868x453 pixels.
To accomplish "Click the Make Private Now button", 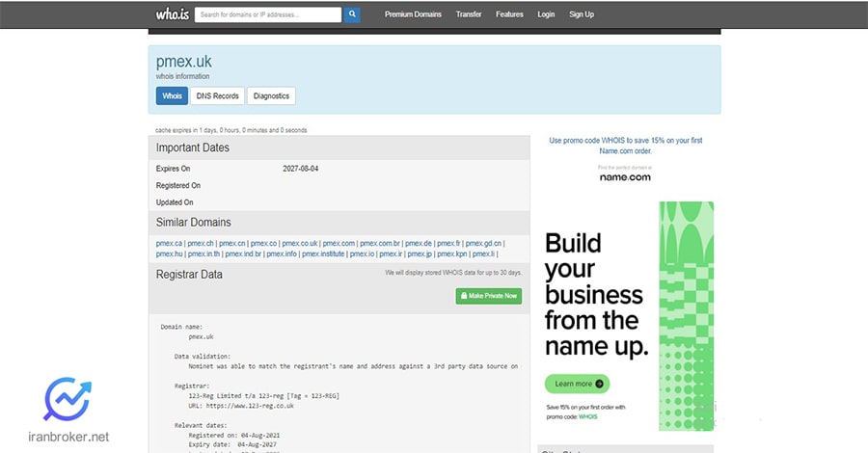I will 489,296.
